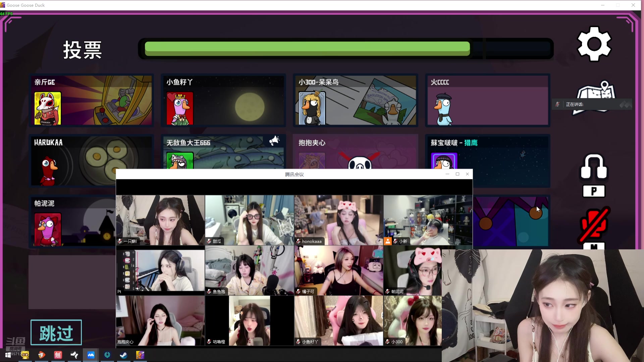Maximize the 腾讯会议 window
The width and height of the screenshot is (644, 362).
(457, 174)
